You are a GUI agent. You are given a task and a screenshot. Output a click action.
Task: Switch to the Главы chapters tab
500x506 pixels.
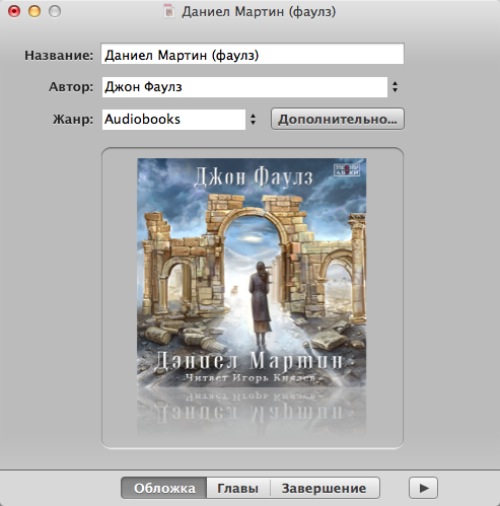click(x=238, y=488)
